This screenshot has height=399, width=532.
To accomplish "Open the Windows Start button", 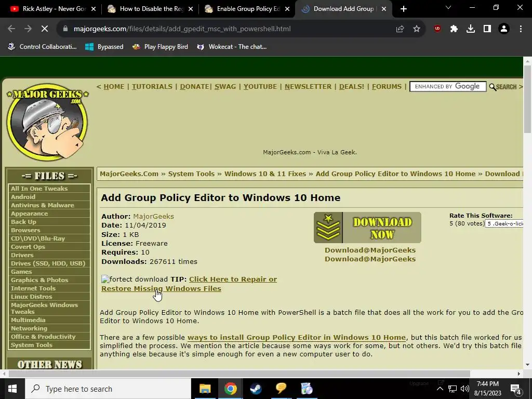I will coord(12,389).
